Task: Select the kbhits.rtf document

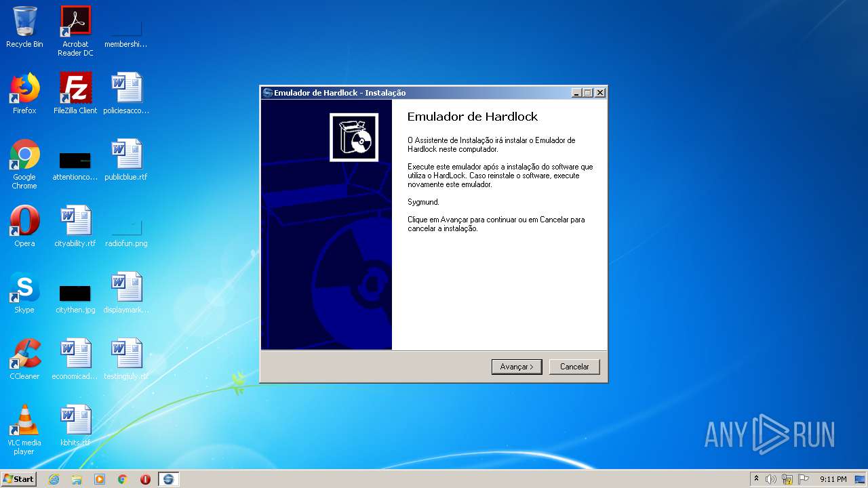Action: click(75, 426)
